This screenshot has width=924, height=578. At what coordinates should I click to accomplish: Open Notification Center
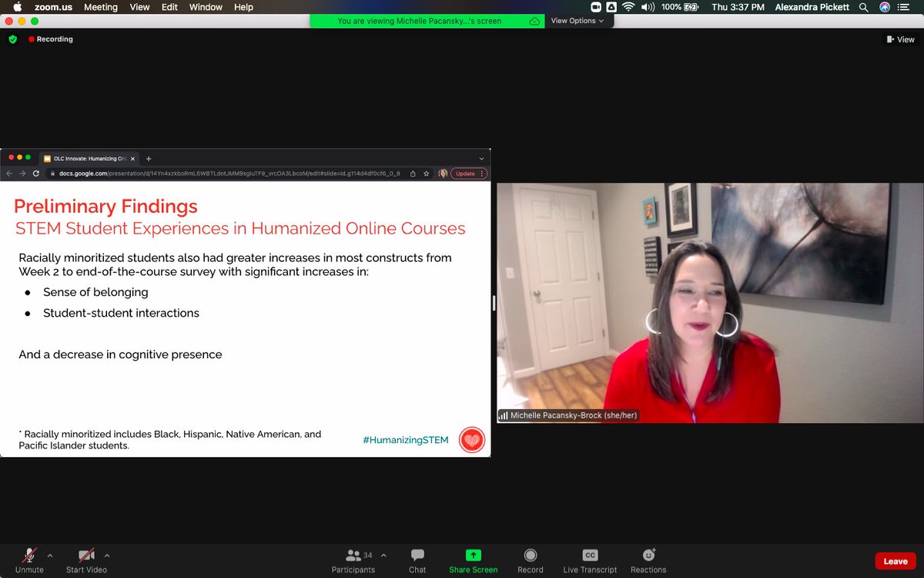[x=905, y=7]
